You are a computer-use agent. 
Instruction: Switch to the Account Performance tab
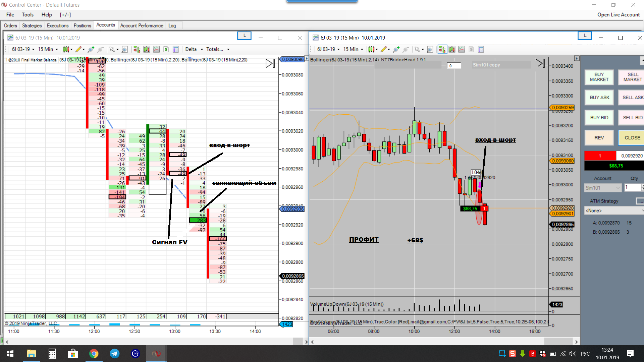[142, 25]
